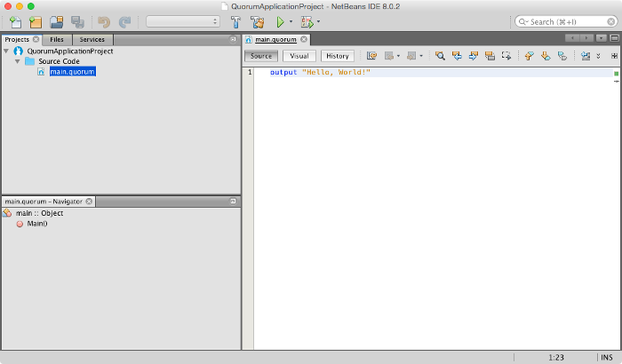
Task: Click the Last Edit icon
Action: [x=371, y=56]
